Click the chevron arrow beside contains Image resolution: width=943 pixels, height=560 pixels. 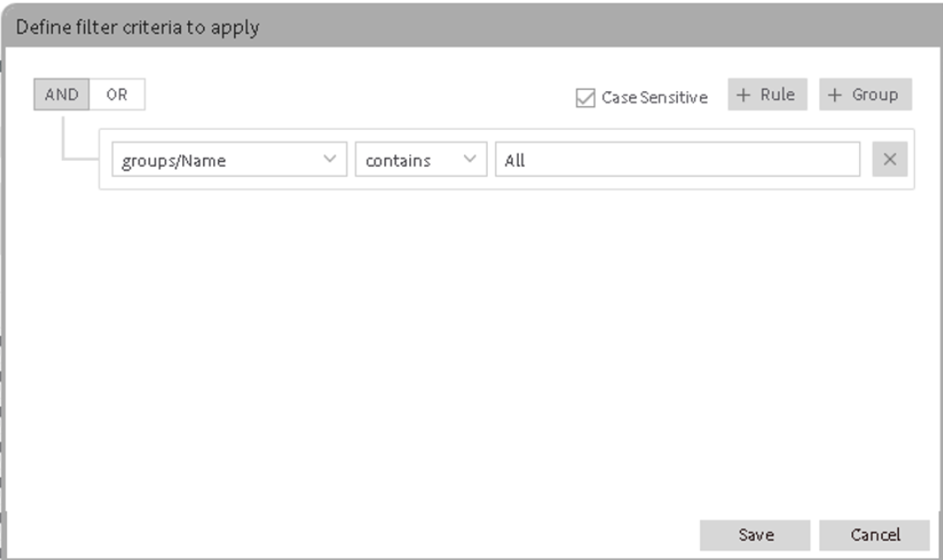(x=469, y=160)
